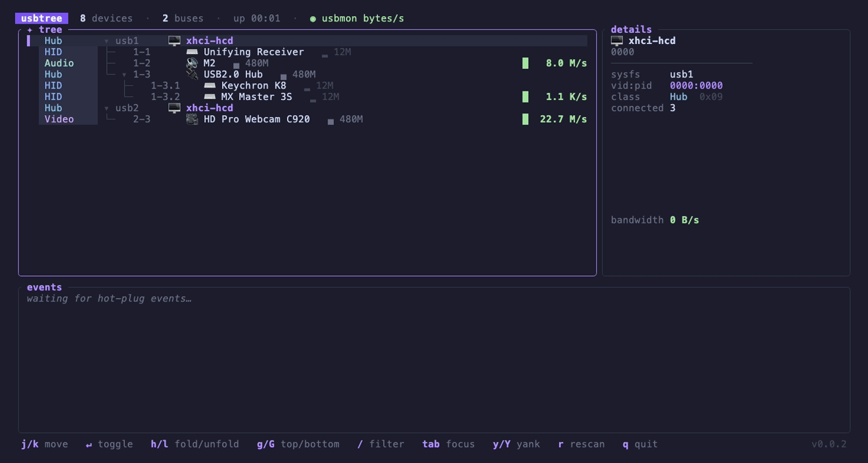Click the / filter shortcut hint
This screenshot has height=463, width=868.
[381, 444]
